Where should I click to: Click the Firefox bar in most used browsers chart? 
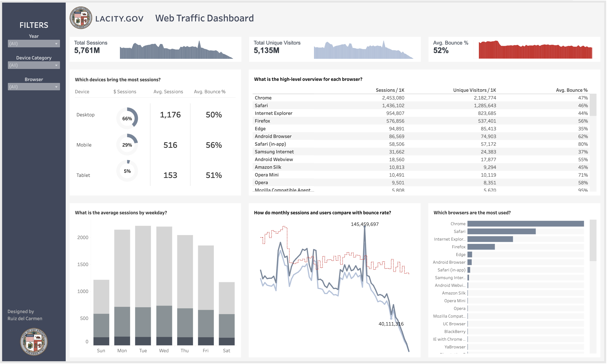click(x=481, y=247)
